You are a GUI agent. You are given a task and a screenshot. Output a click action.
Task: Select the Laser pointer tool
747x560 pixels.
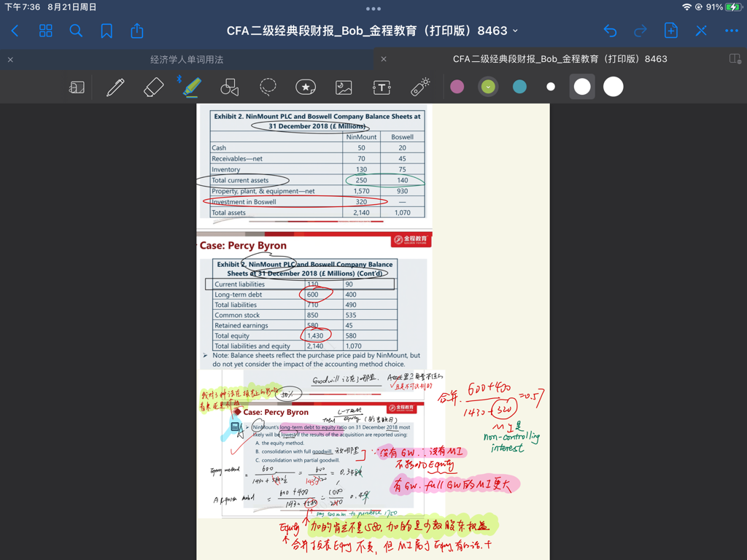[420, 87]
